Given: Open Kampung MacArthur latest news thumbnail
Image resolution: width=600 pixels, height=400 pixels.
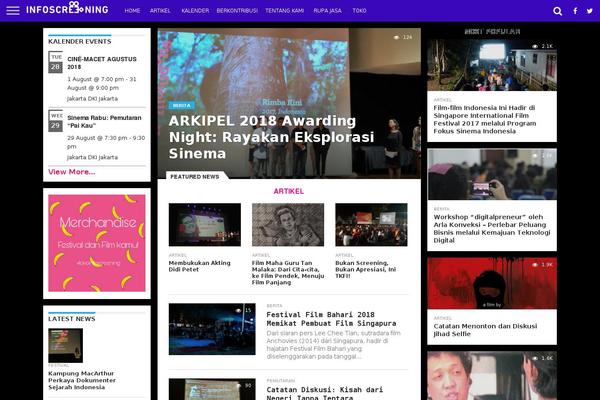Looking at the screenshot, I should tap(65, 345).
